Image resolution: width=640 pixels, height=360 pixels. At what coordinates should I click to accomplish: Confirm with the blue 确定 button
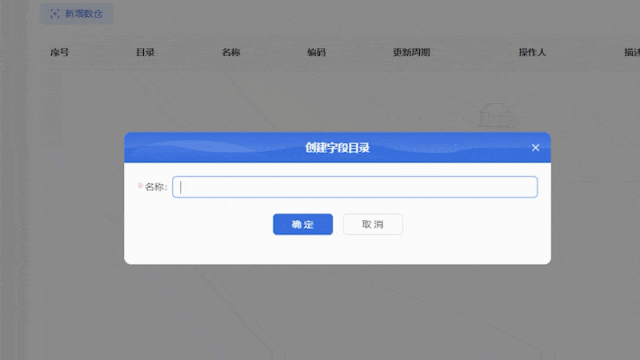pos(303,224)
